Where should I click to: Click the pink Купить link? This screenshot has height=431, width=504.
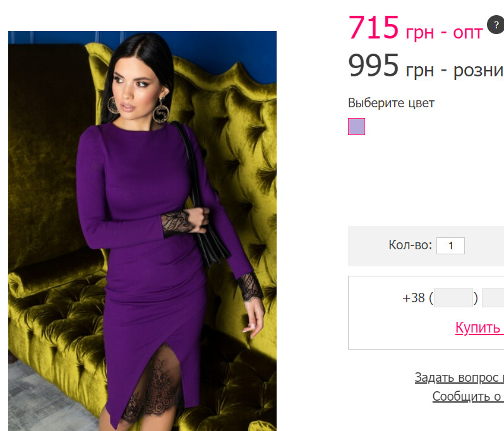pos(479,328)
